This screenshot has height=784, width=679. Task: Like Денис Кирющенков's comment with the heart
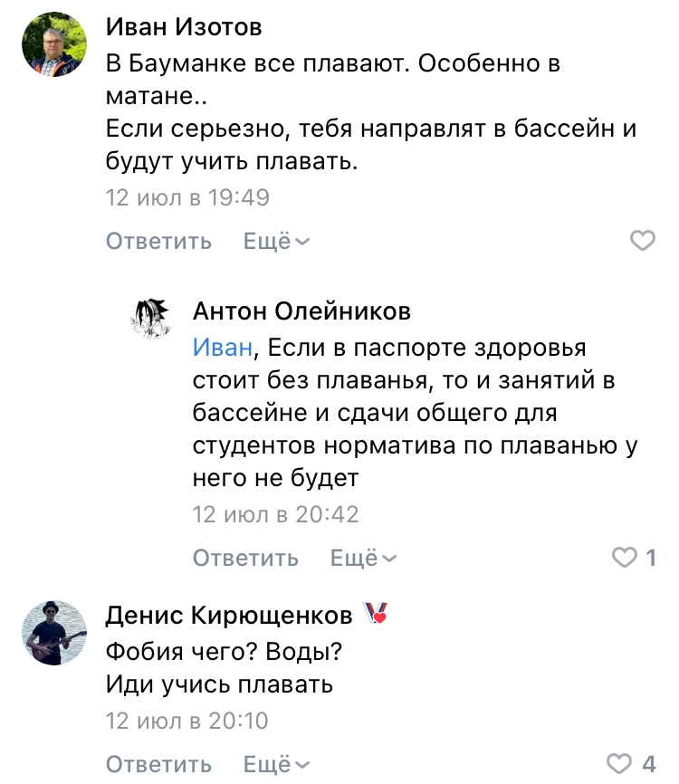[618, 762]
